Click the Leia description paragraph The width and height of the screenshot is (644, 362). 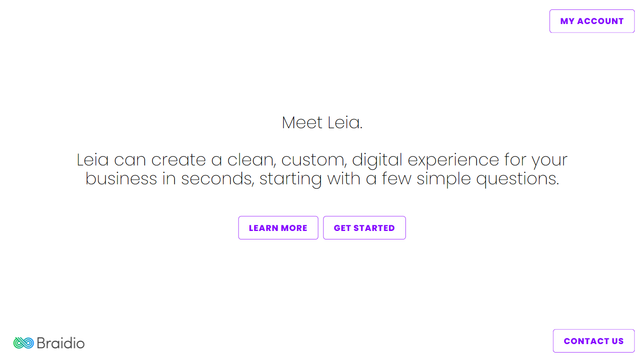pos(322,169)
